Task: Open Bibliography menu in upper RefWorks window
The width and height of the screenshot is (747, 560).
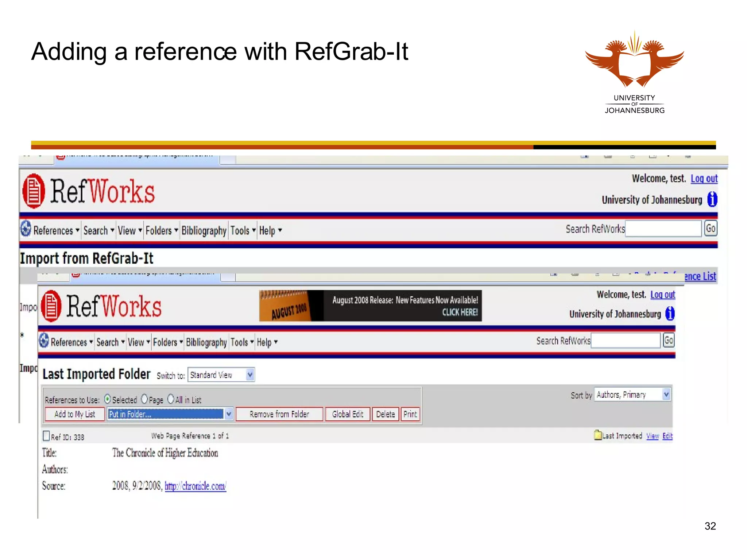Action: pos(204,231)
